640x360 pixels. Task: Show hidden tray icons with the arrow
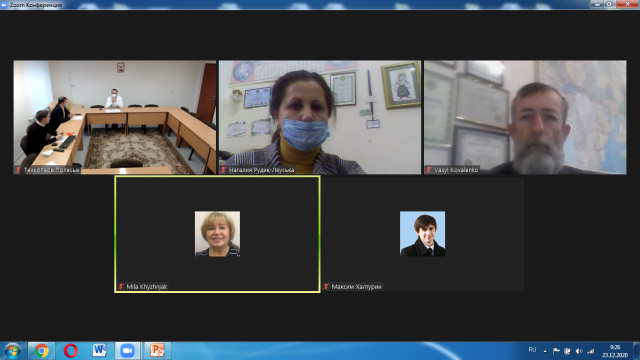pyautogui.click(x=545, y=351)
